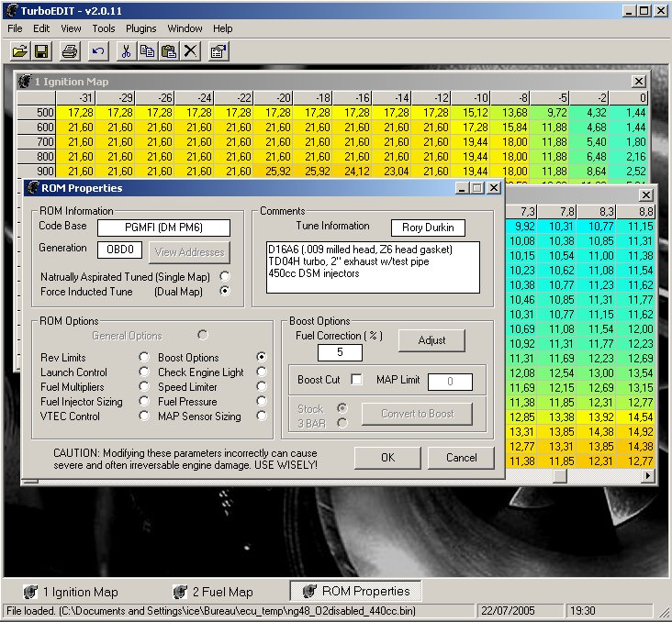The width and height of the screenshot is (672, 622).
Task: Click the Fuel Map horizontal scrollbar thumb
Action: (560, 475)
